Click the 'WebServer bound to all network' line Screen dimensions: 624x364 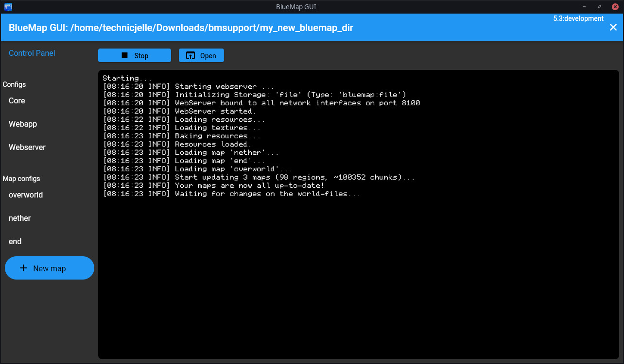[x=261, y=103]
